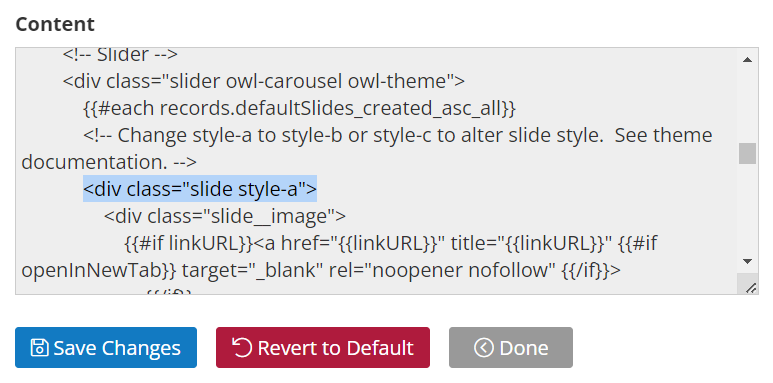Click the Content scrollbar thumb
Image resolution: width=773 pixels, height=383 pixels.
tap(747, 153)
